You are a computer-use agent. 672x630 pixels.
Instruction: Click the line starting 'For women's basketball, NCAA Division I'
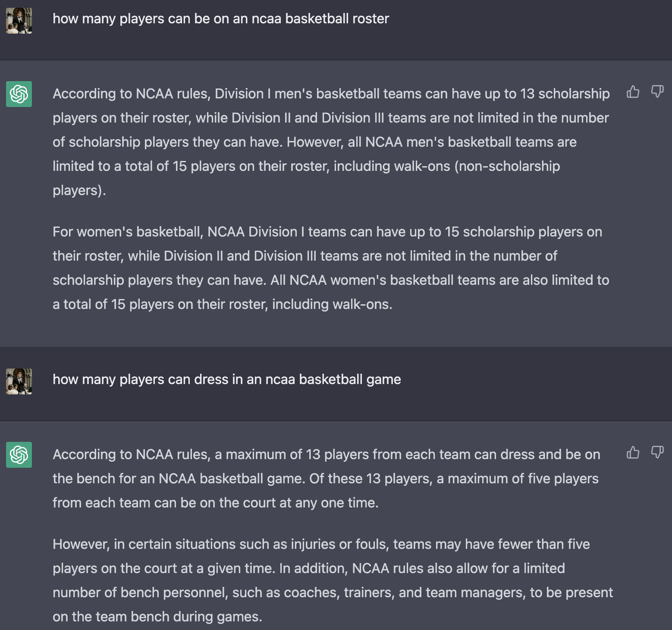coord(327,232)
